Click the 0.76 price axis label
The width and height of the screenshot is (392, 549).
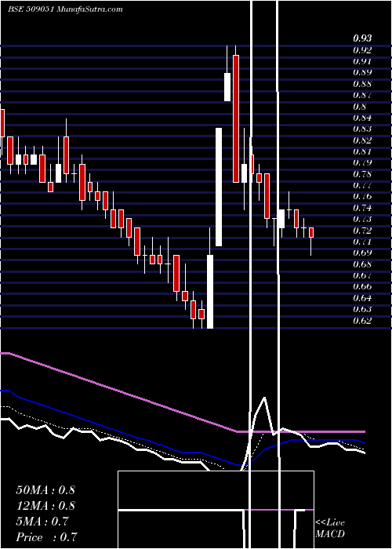(x=362, y=196)
